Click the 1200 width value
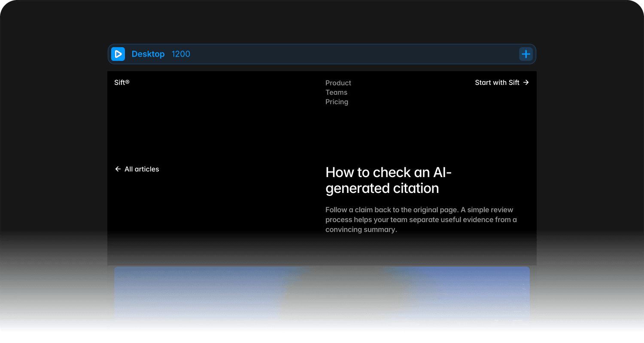The width and height of the screenshot is (644, 343). [181, 54]
